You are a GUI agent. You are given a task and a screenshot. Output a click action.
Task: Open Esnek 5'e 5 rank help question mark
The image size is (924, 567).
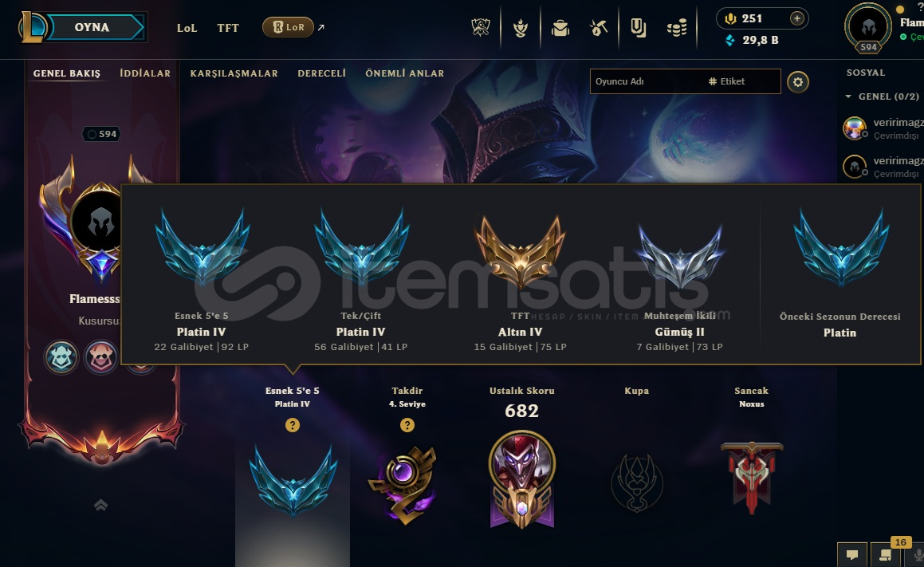(293, 425)
